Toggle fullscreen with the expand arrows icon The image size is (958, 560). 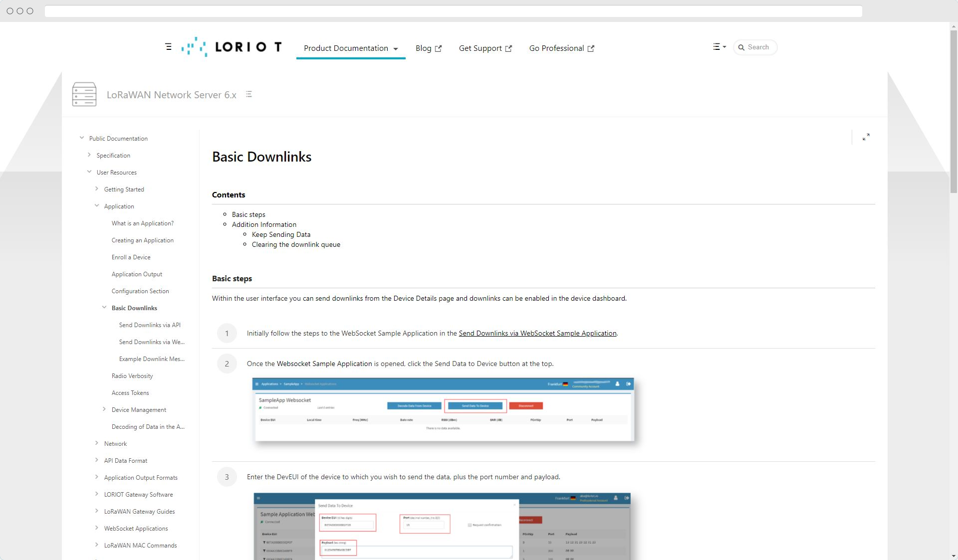[866, 137]
